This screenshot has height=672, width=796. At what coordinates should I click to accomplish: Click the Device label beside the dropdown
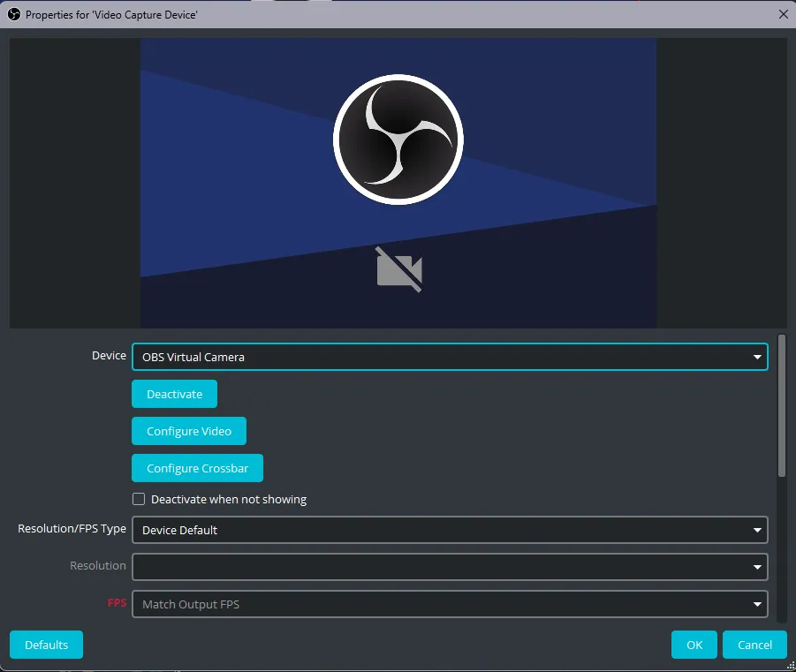coord(109,355)
